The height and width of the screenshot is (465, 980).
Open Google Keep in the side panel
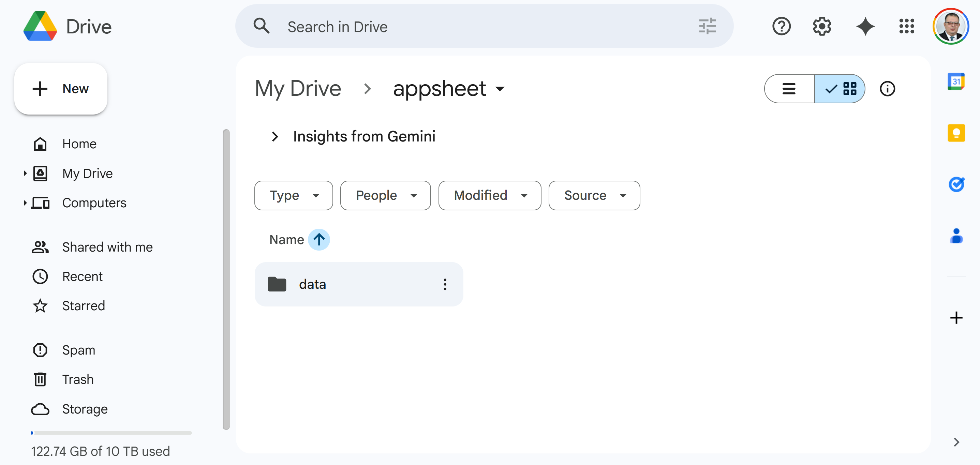(x=956, y=133)
